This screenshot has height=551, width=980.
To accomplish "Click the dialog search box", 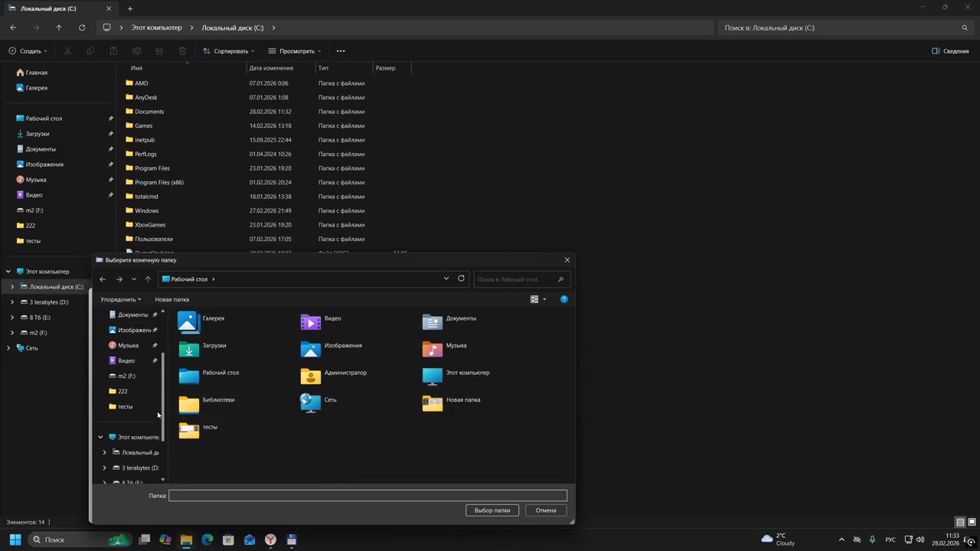I will point(521,279).
